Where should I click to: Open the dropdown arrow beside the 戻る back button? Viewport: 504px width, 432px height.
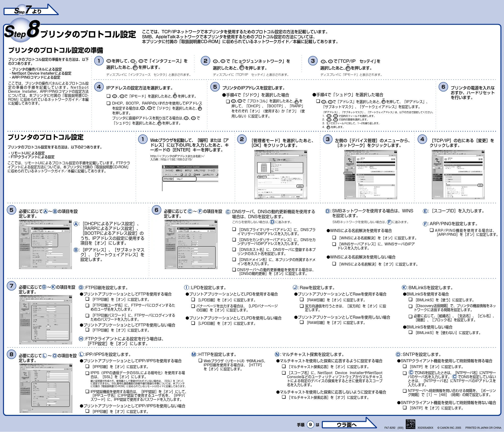(173, 175)
